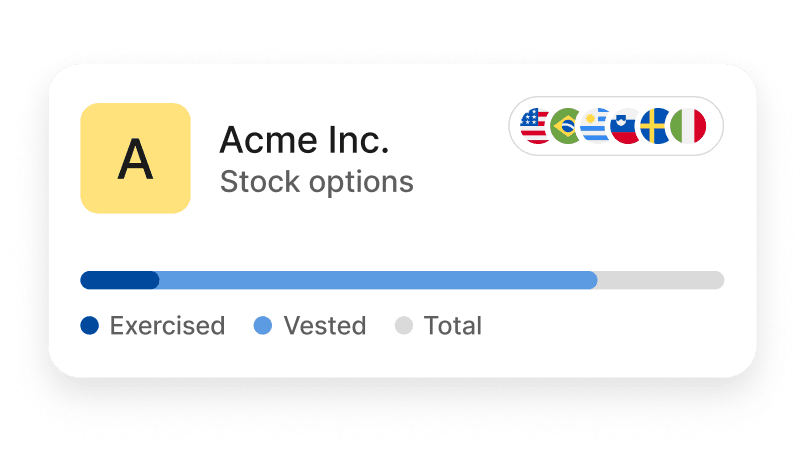Open the Acme Inc. company title

304,140
